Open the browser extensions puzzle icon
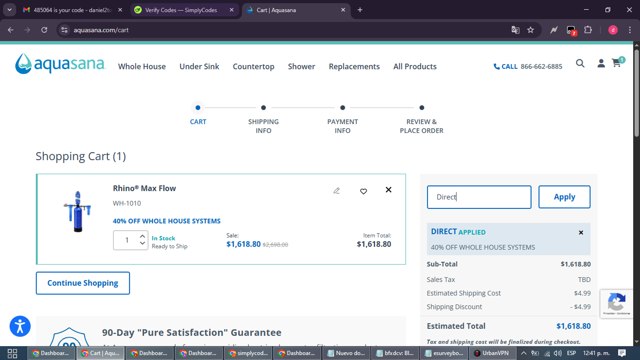The image size is (640, 360). [588, 30]
